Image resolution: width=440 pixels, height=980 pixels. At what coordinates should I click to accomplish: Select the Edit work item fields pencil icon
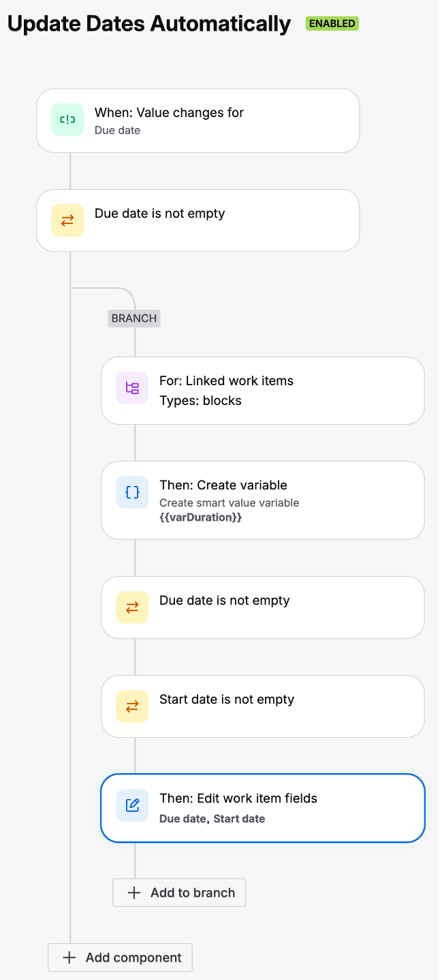[x=131, y=805]
